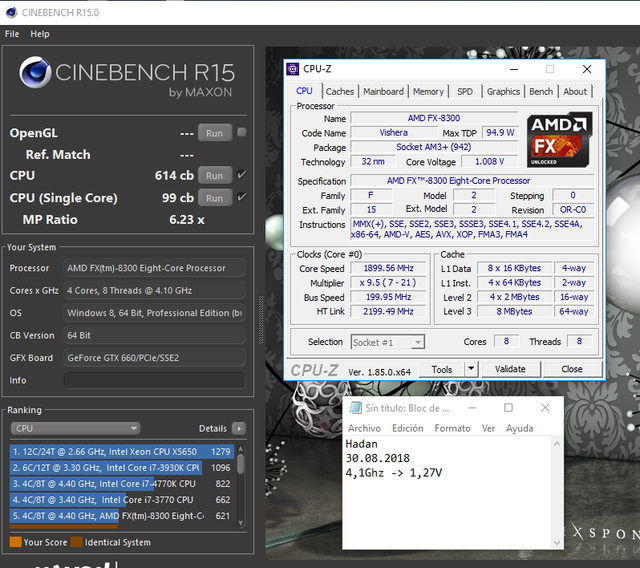Select ranking row Intel Core i7-3930K

point(122,468)
